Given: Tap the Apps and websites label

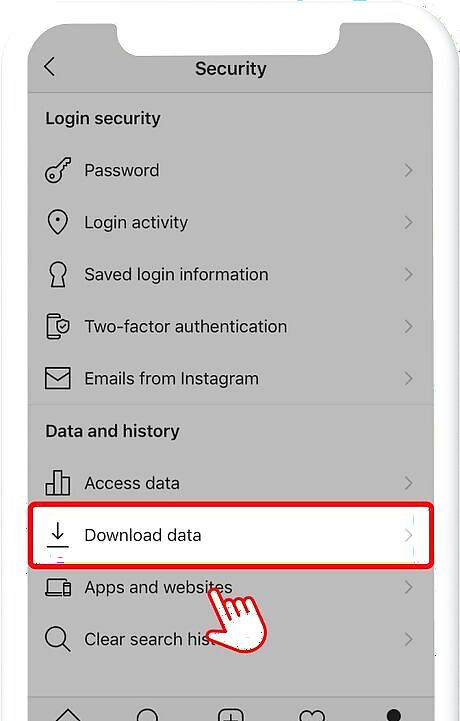Looking at the screenshot, I should pyautogui.click(x=158, y=587).
